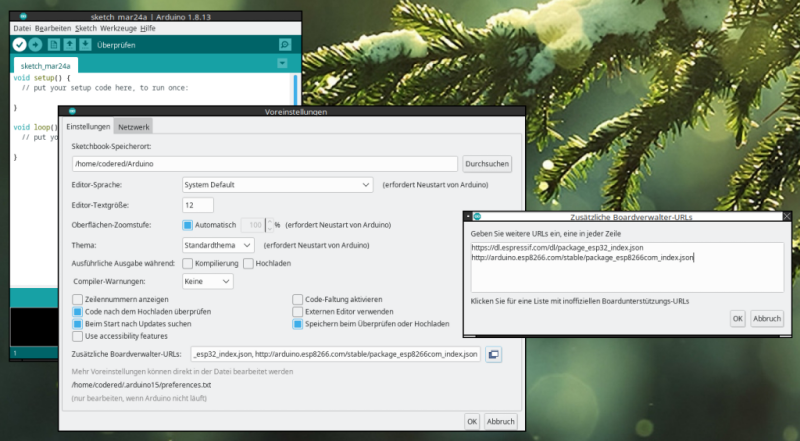
Task: Open the Editor-Sprache System Default dropdown
Action: [278, 185]
